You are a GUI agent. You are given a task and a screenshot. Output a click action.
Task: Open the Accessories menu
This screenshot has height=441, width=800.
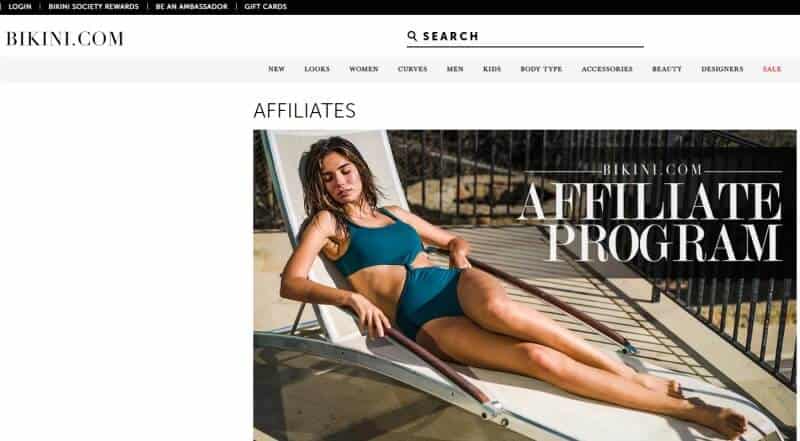point(607,69)
